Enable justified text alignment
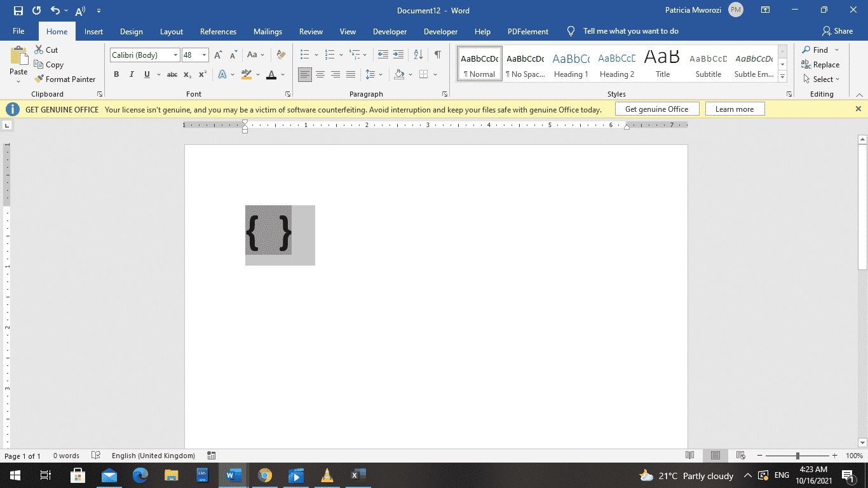Image resolution: width=868 pixels, height=488 pixels. 351,74
